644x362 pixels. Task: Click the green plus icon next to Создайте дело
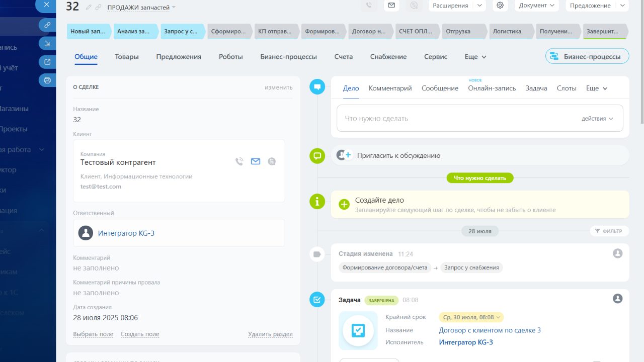tap(344, 204)
